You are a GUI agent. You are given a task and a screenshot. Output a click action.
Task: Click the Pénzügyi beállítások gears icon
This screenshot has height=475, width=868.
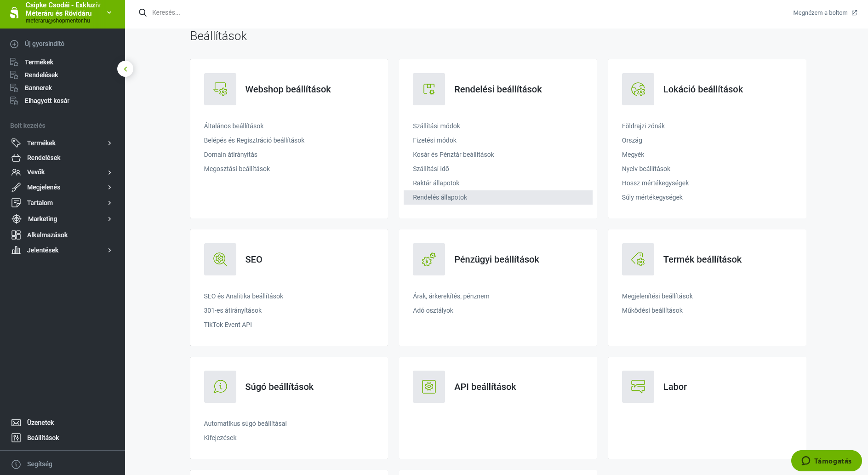pos(428,259)
